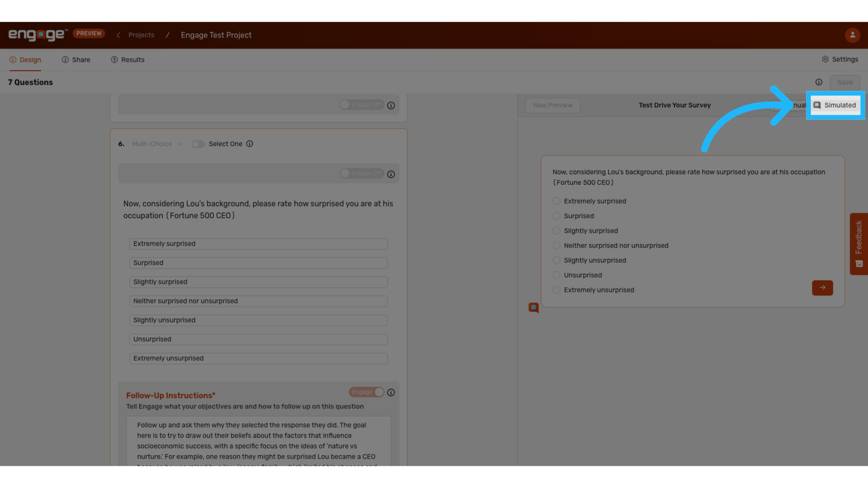Go back using the chevron before Projects

tap(118, 35)
